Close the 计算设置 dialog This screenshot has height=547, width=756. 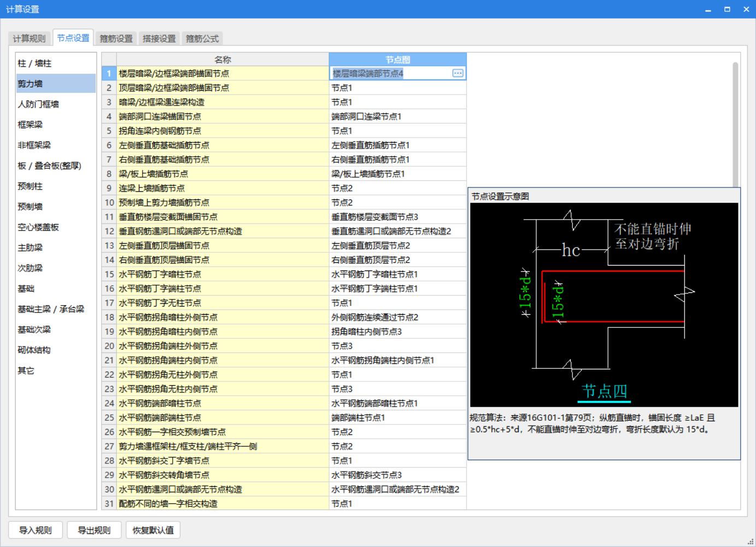pyautogui.click(x=746, y=9)
